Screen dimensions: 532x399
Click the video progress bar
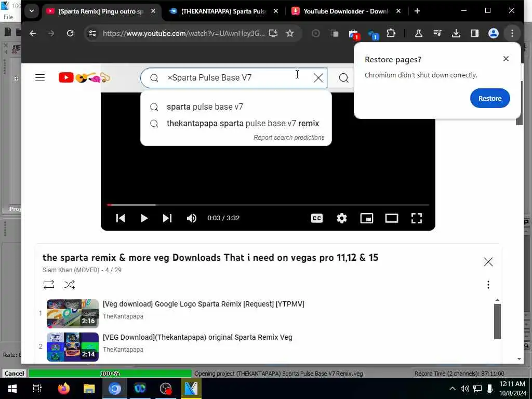click(x=268, y=205)
